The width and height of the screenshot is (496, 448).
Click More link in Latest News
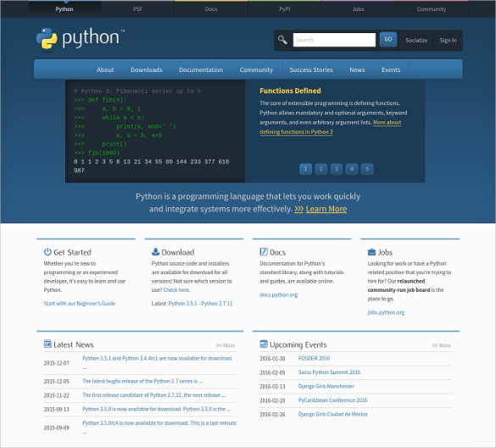226,345
